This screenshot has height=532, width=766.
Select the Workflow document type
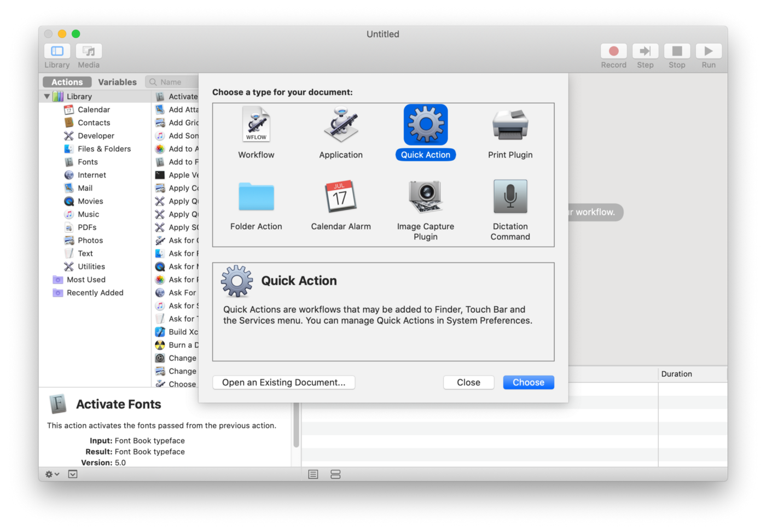pos(256,133)
